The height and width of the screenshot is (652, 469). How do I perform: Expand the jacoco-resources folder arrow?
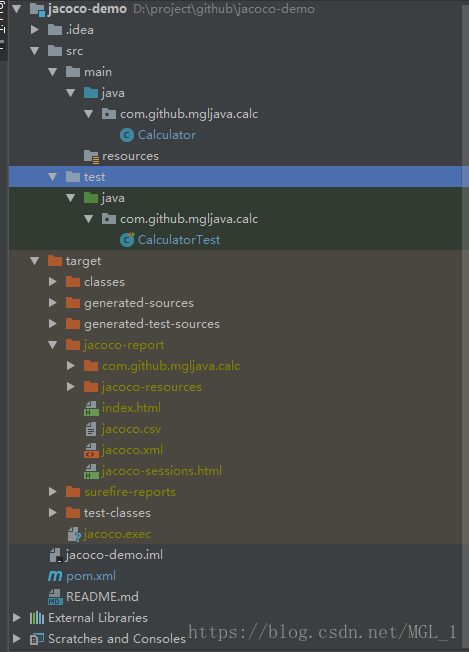click(71, 386)
